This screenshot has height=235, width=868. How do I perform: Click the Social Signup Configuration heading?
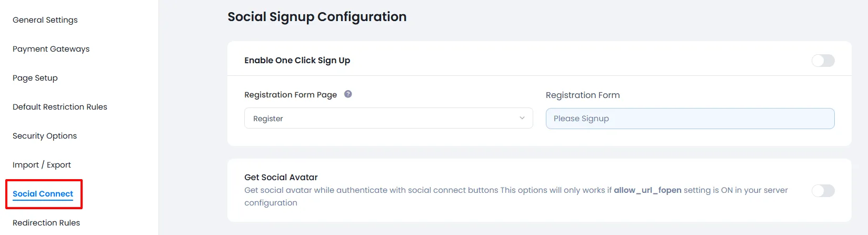[x=317, y=17]
